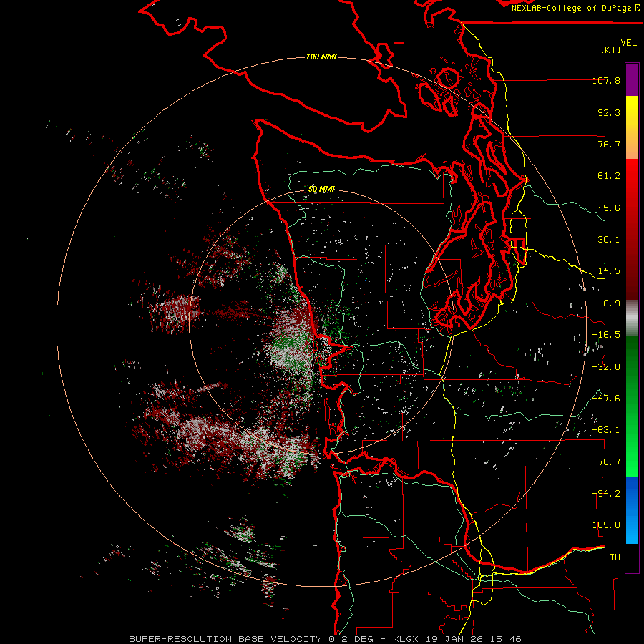The height and width of the screenshot is (644, 644).
Task: Click the SUPER-RESOLUTION BASE VELOCITY caption text
Action: click(x=225, y=639)
